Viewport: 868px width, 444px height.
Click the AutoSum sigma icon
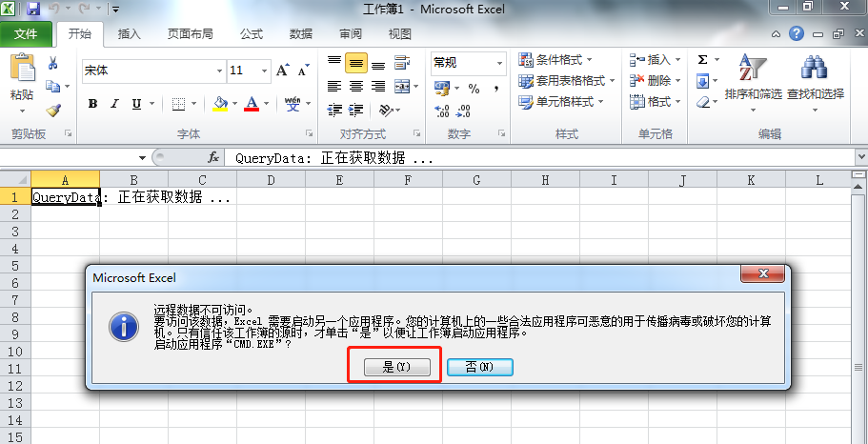pos(702,60)
